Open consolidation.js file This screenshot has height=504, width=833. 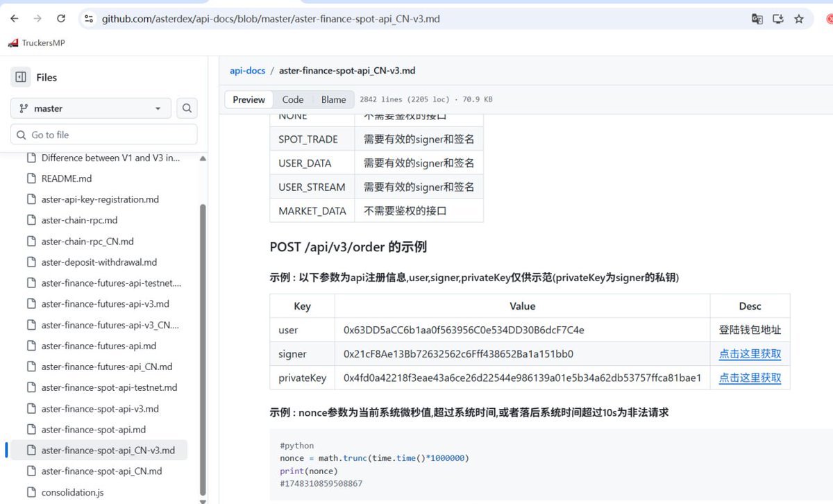click(72, 492)
